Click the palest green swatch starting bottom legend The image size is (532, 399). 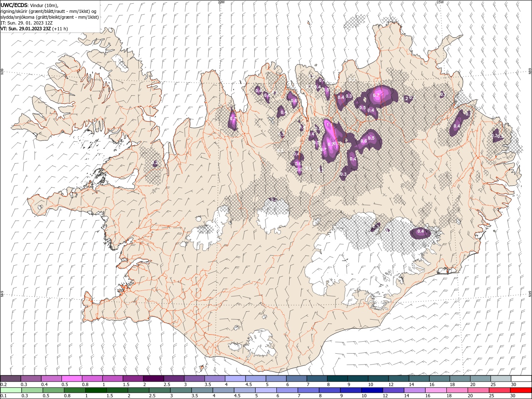click(10, 390)
